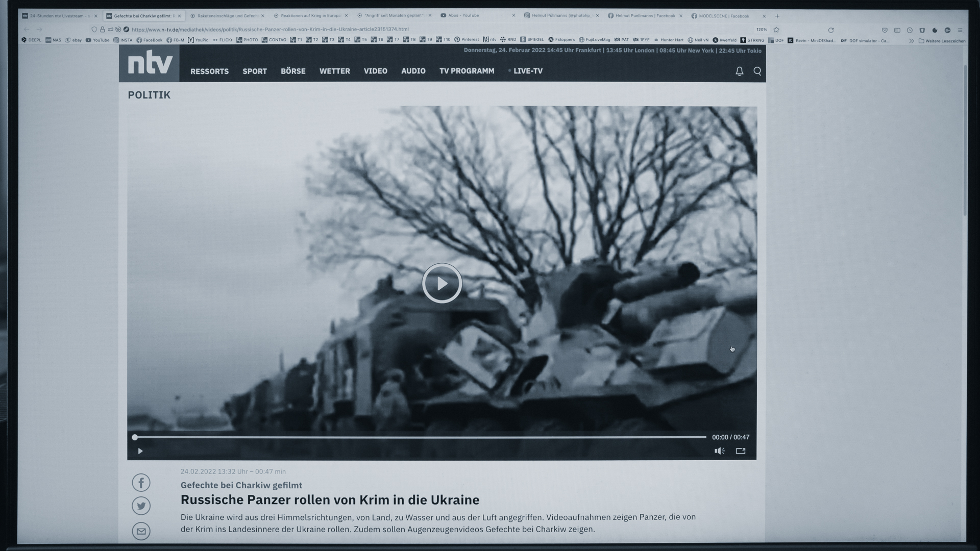Reload the page
980x551 pixels.
pyautogui.click(x=830, y=30)
